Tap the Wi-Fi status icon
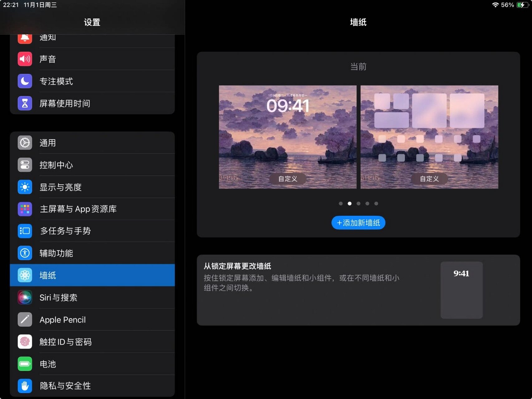 [495, 5]
